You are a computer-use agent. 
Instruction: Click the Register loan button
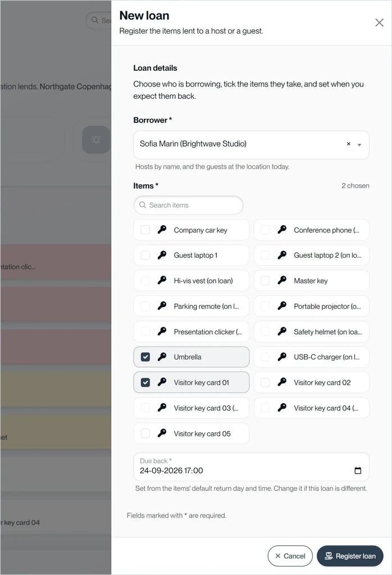[x=350, y=556]
